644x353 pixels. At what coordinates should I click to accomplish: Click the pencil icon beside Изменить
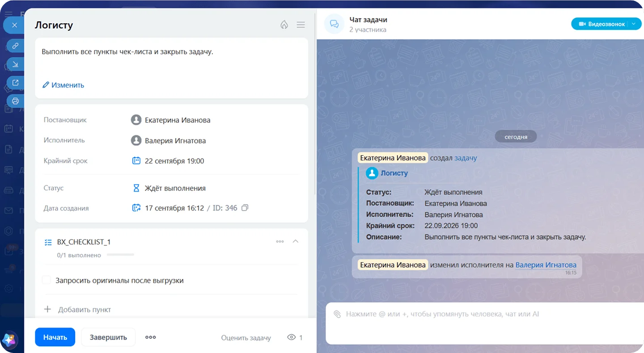[x=46, y=85]
